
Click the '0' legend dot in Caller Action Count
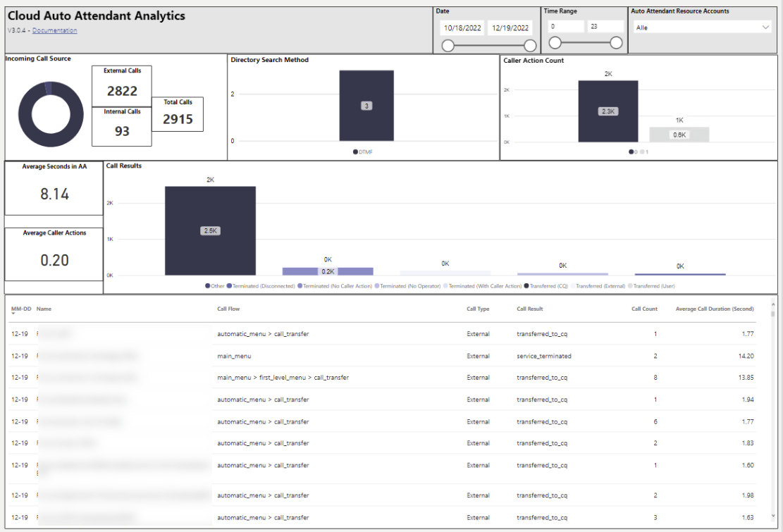click(631, 151)
